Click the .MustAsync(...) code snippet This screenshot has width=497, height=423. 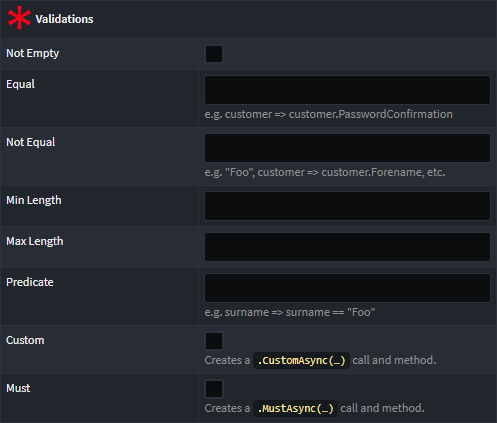click(x=295, y=408)
